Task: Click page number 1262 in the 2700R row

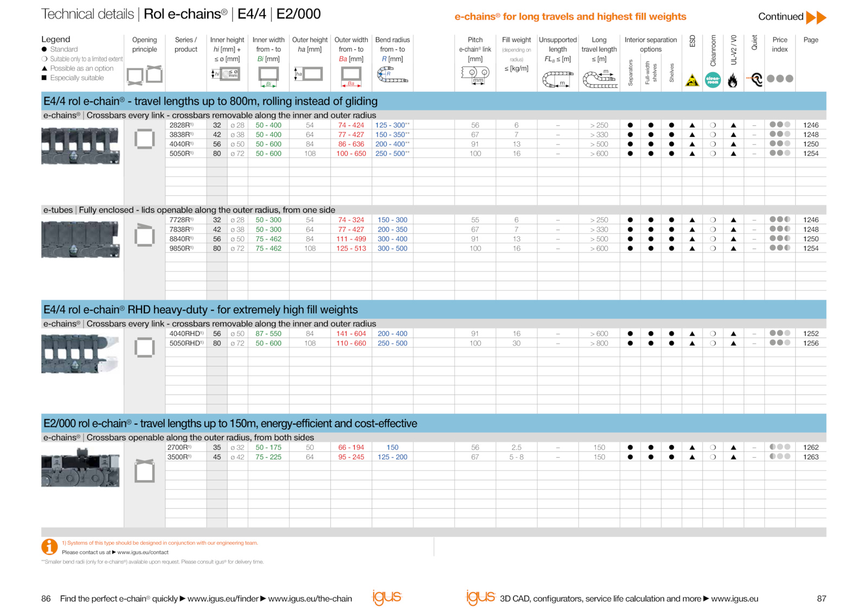Action: (x=810, y=447)
